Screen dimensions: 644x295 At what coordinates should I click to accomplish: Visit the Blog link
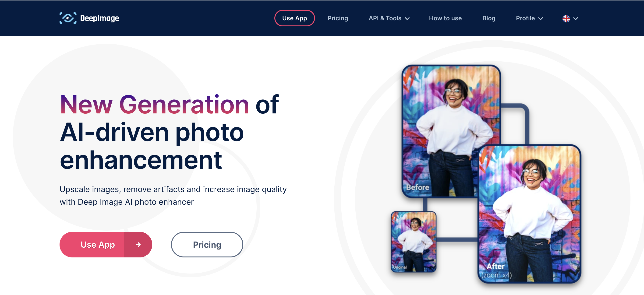[x=488, y=18]
